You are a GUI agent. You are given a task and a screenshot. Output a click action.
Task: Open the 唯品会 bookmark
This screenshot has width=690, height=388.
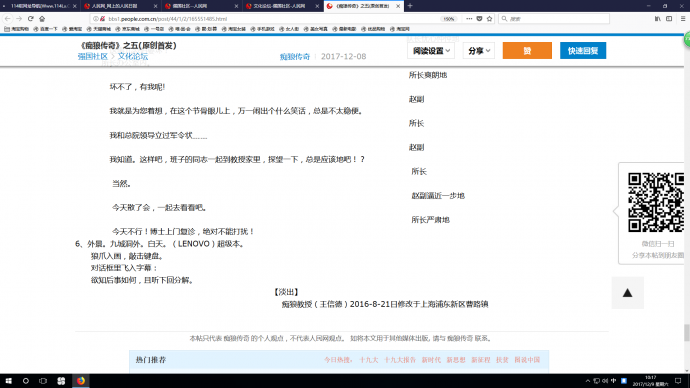pos(180,29)
